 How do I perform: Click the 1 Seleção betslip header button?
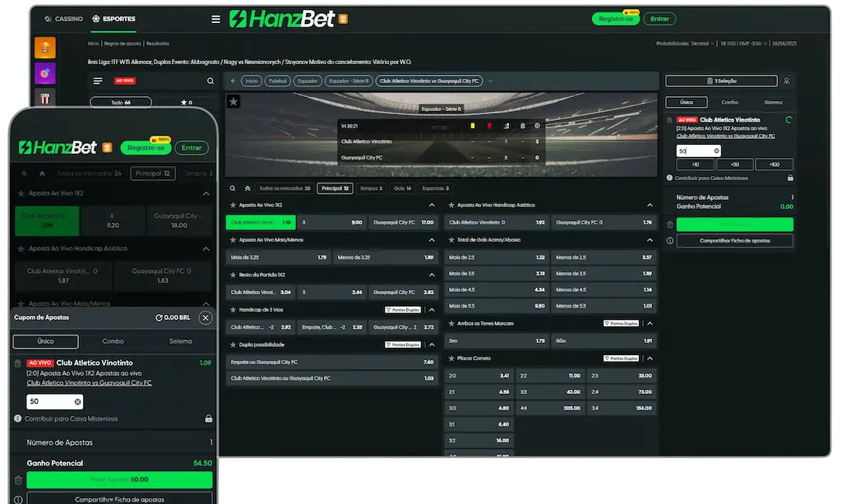pyautogui.click(x=721, y=81)
